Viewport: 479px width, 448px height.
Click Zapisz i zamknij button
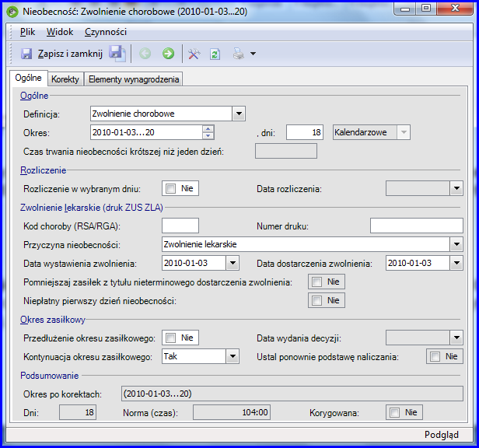[x=62, y=54]
